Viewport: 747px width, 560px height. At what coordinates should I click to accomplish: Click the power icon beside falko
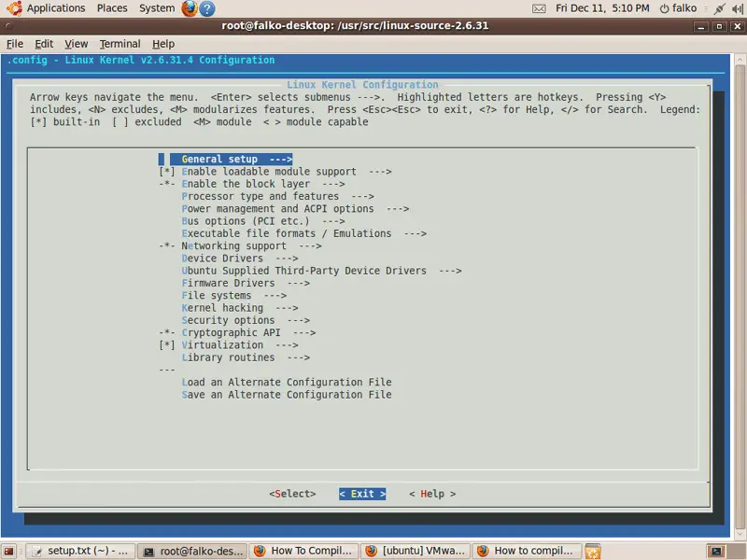click(663, 8)
